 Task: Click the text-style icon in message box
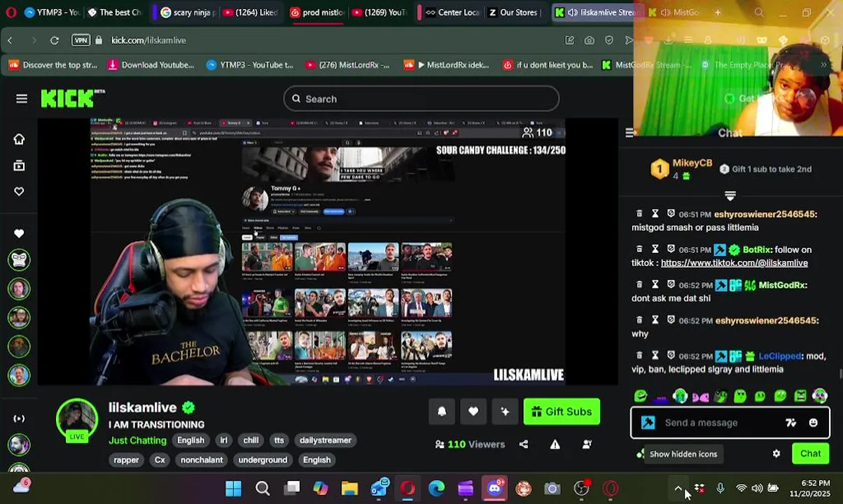790,423
